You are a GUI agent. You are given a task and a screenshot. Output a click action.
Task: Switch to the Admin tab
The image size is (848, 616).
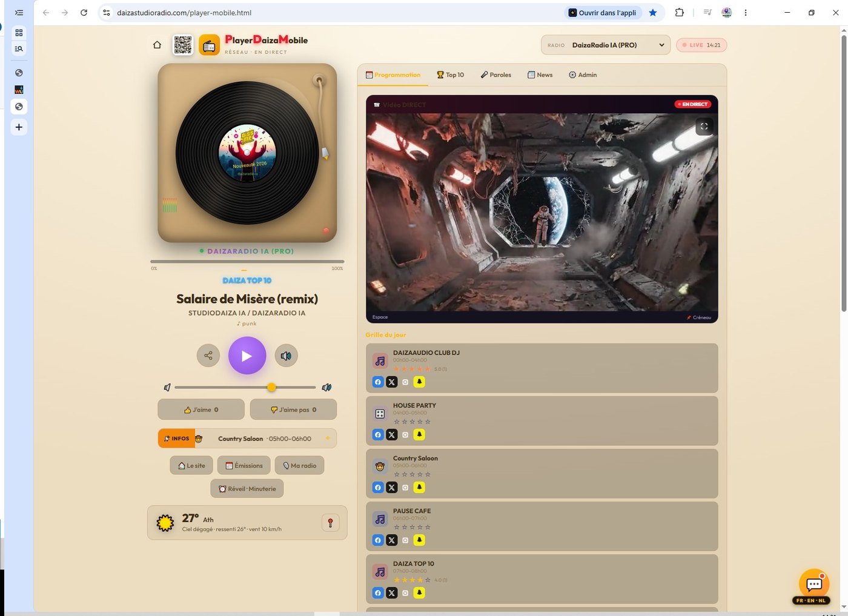583,75
